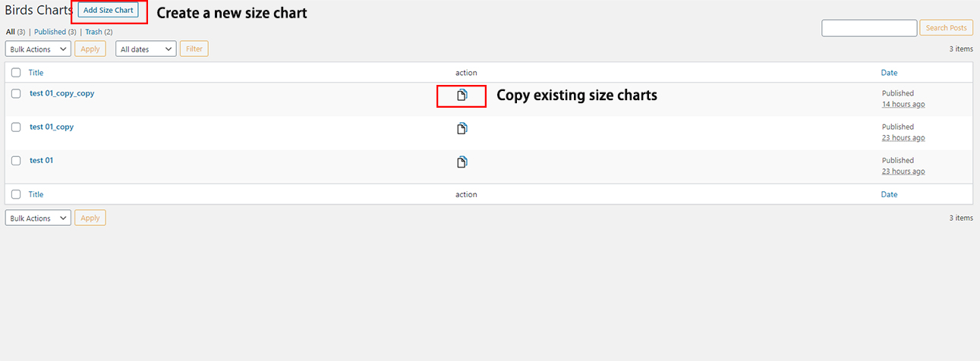Open the top Bulk Actions dropdown
The width and height of the screenshot is (980, 361).
click(x=38, y=49)
